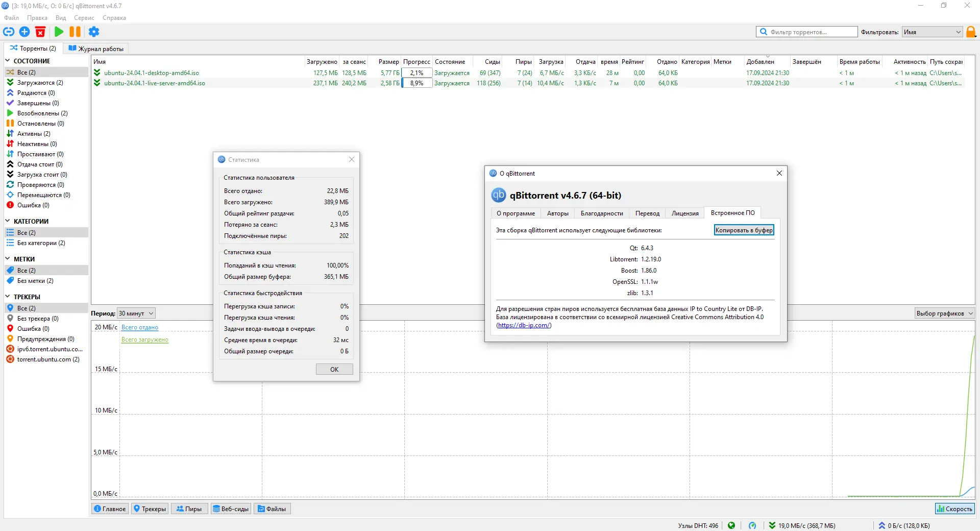Click the add torrent file plus icon
This screenshot has width=980, height=531.
point(24,32)
